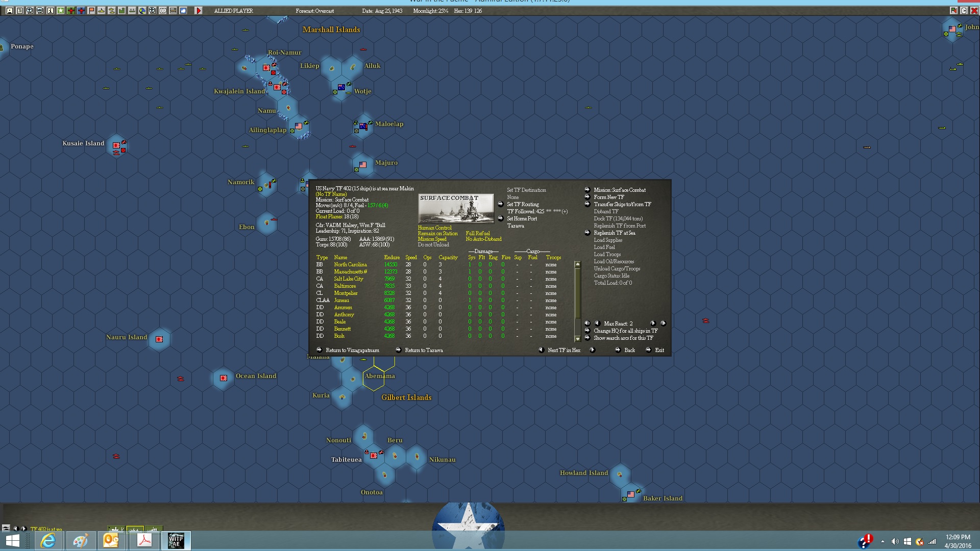Open the weather cloud toolbar icon
Viewport: 980px width, 551px height.
tap(183, 11)
